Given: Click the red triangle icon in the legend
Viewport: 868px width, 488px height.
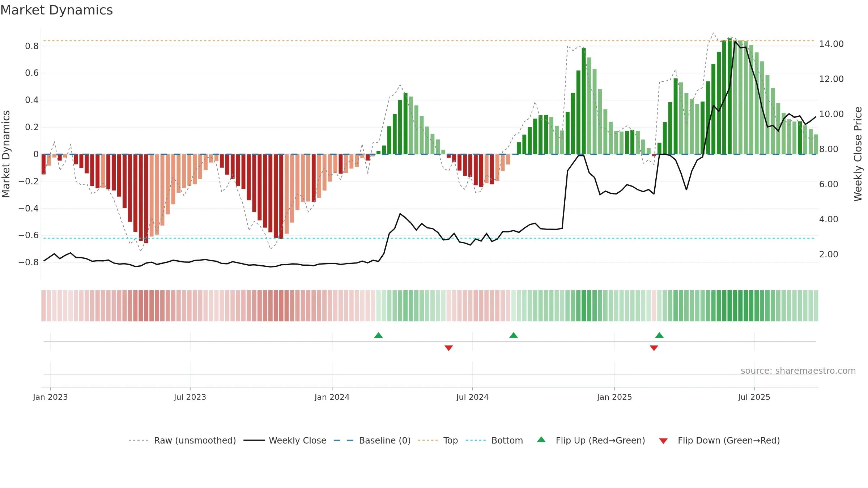Looking at the screenshot, I should coord(663,441).
